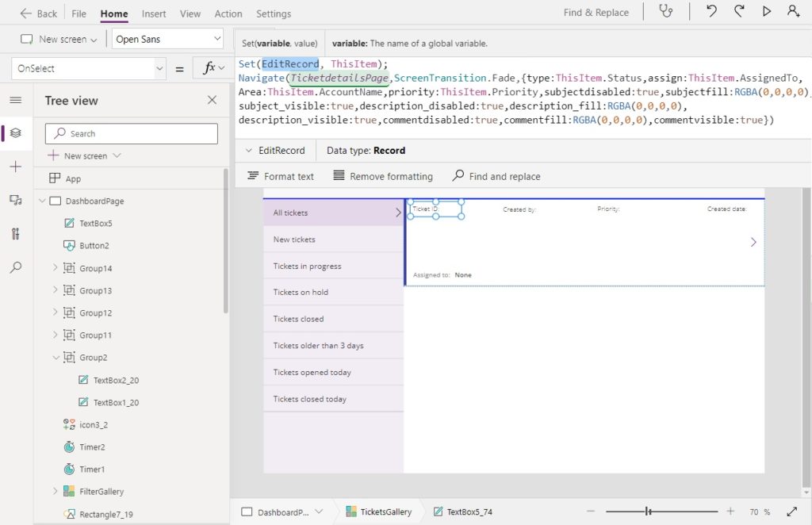This screenshot has height=525, width=812.
Task: Open the OnSelect property dropdown
Action: [x=88, y=68]
